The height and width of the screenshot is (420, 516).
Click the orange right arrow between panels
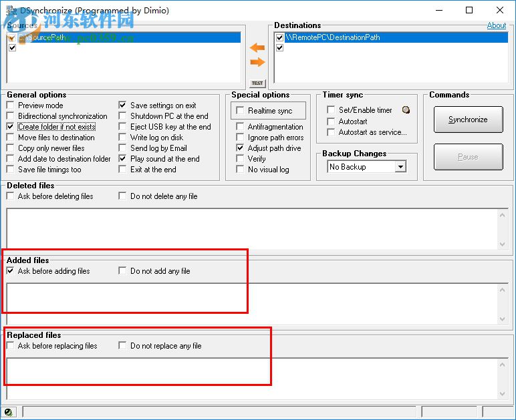[257, 62]
